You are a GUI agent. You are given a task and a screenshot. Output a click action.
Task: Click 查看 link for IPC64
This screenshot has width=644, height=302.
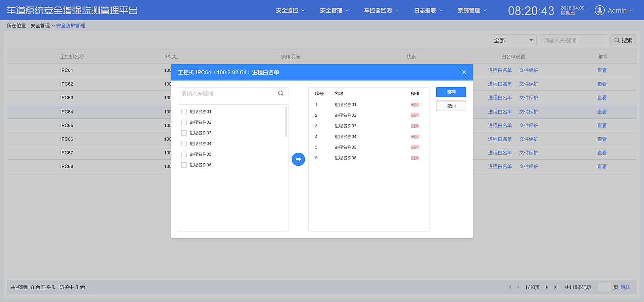pyautogui.click(x=602, y=112)
